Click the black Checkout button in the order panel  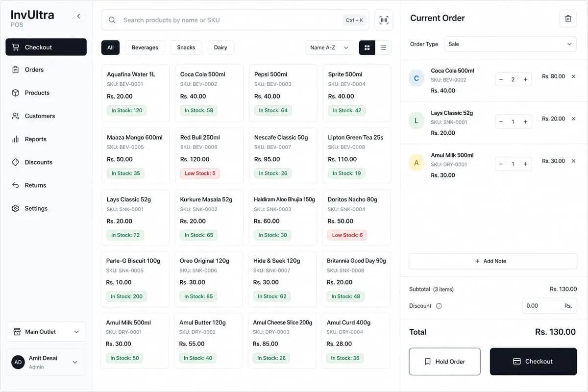533,362
